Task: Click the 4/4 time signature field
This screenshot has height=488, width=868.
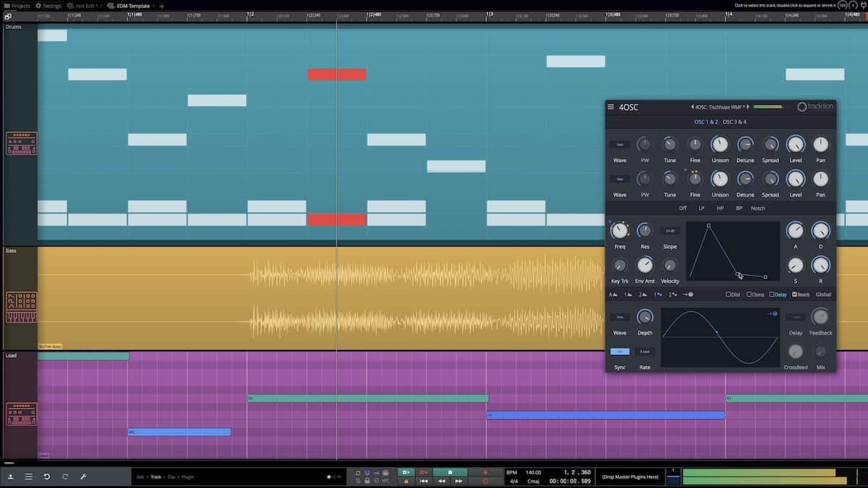Action: pyautogui.click(x=514, y=481)
